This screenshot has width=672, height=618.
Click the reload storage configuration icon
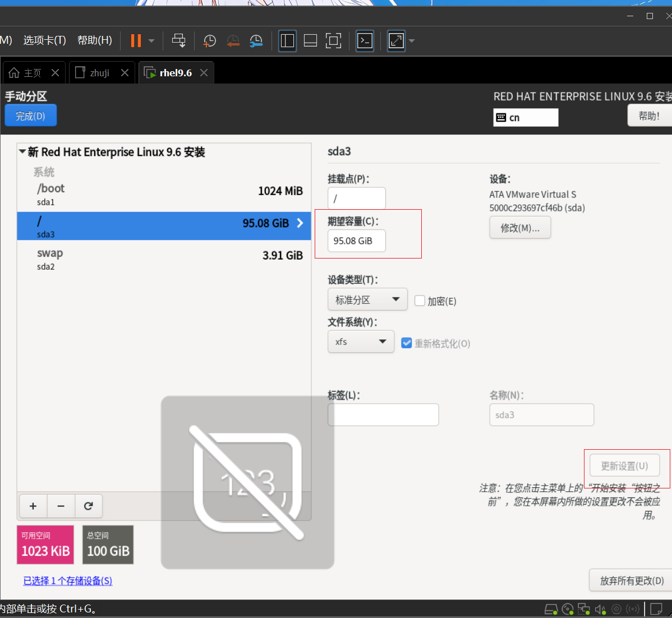tap(89, 506)
